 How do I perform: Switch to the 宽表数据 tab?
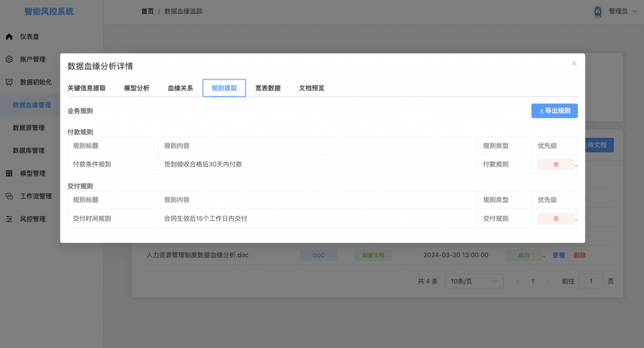(268, 88)
